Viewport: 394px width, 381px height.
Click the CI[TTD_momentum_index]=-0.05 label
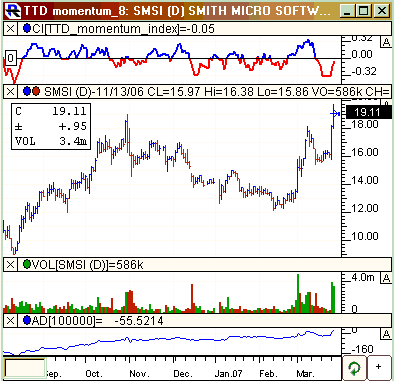[x=123, y=29]
